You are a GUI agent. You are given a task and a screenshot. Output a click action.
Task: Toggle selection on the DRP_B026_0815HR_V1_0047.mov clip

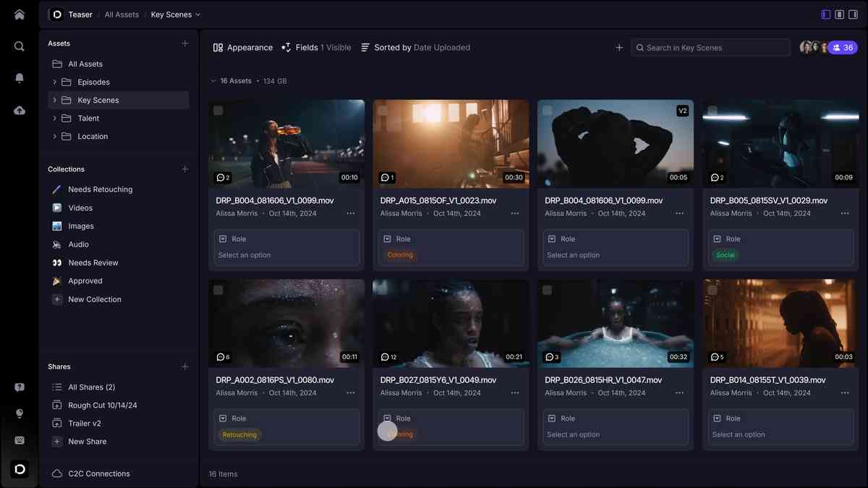pos(548,289)
